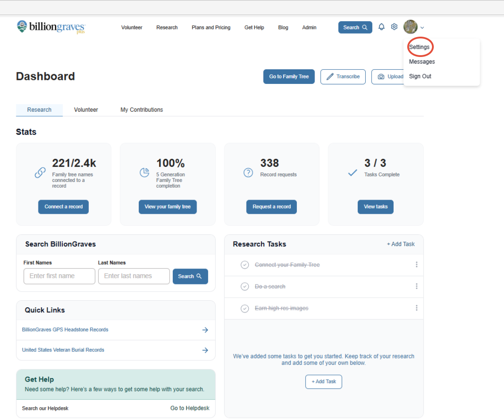Open the gear settings icon
This screenshot has width=504, height=420.
pyautogui.click(x=394, y=26)
